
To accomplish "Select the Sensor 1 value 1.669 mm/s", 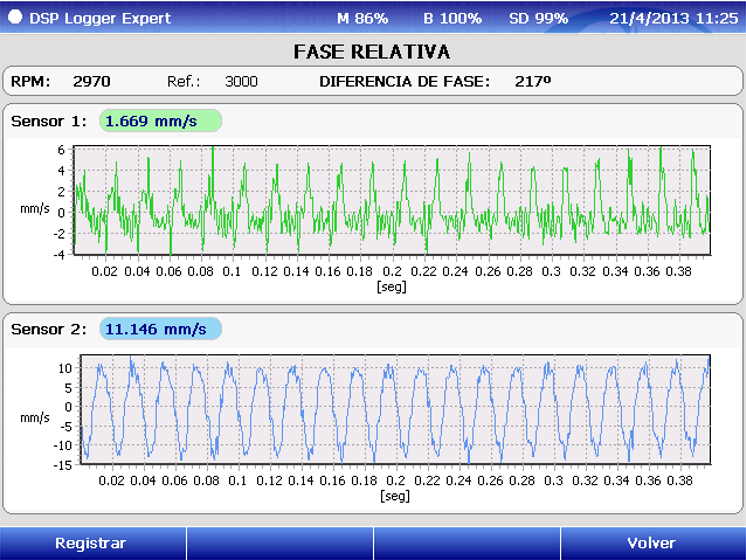I will 160,121.
